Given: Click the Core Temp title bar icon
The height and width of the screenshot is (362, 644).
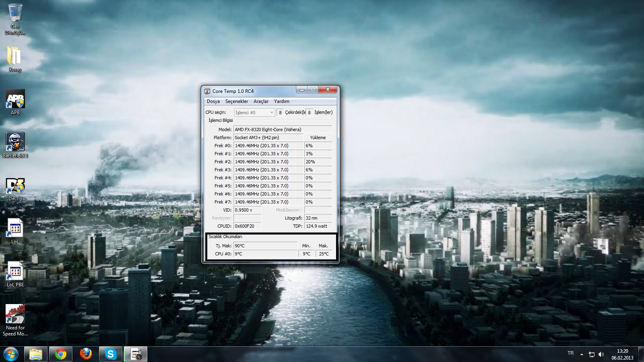Looking at the screenshot, I should point(207,91).
